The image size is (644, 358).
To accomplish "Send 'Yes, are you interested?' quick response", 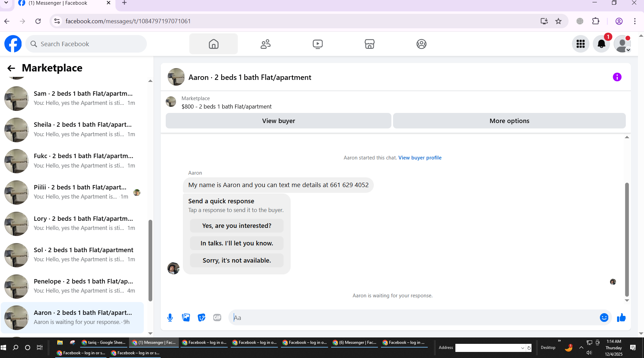I will [x=237, y=226].
